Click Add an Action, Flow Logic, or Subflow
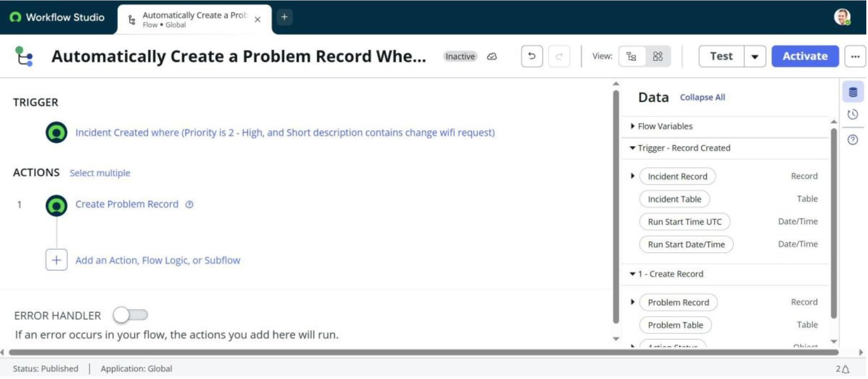 [x=158, y=260]
